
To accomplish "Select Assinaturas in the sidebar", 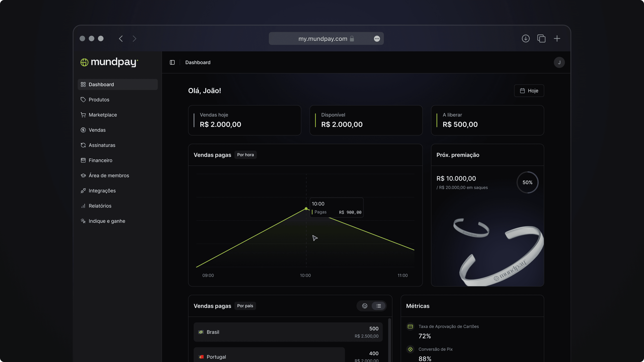I will (x=102, y=145).
